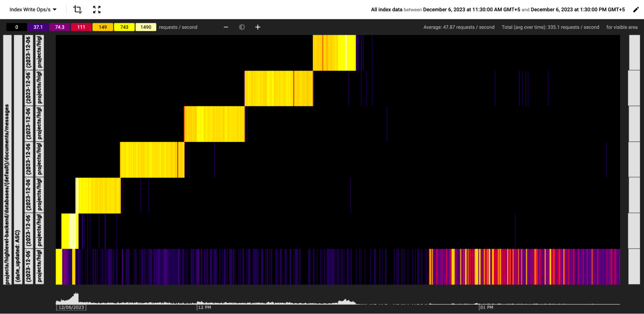This screenshot has width=644, height=314.
Task: Click the 12 PM timeline marker
Action: [205, 307]
